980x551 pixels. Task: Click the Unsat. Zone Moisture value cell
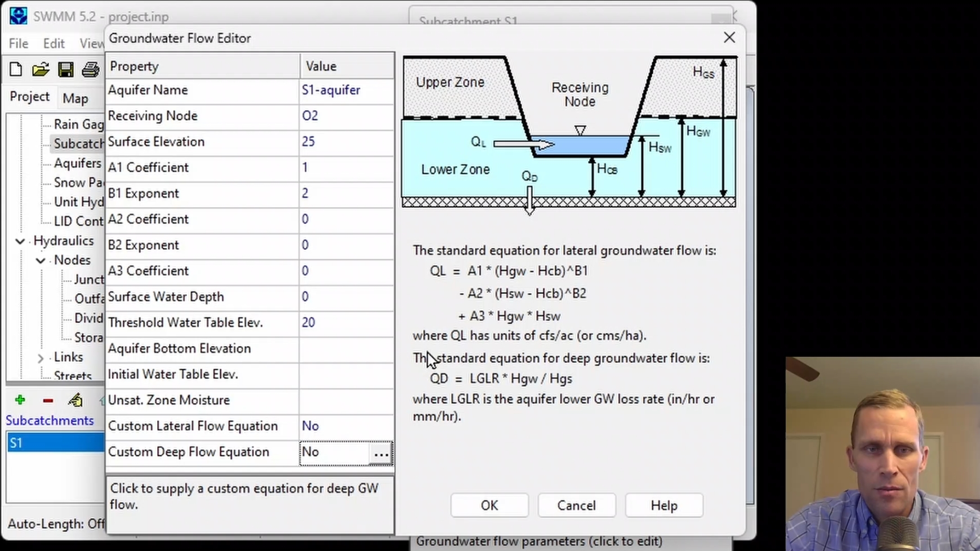pyautogui.click(x=346, y=401)
